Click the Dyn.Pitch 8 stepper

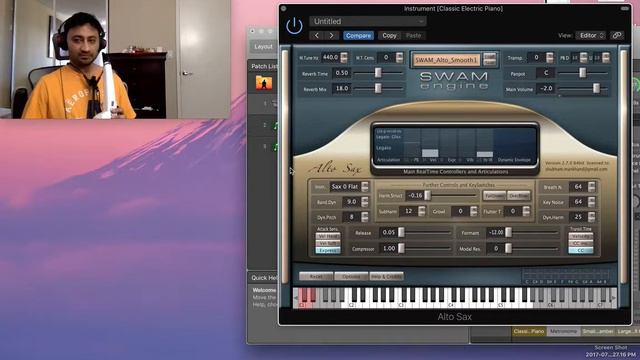coord(364,217)
